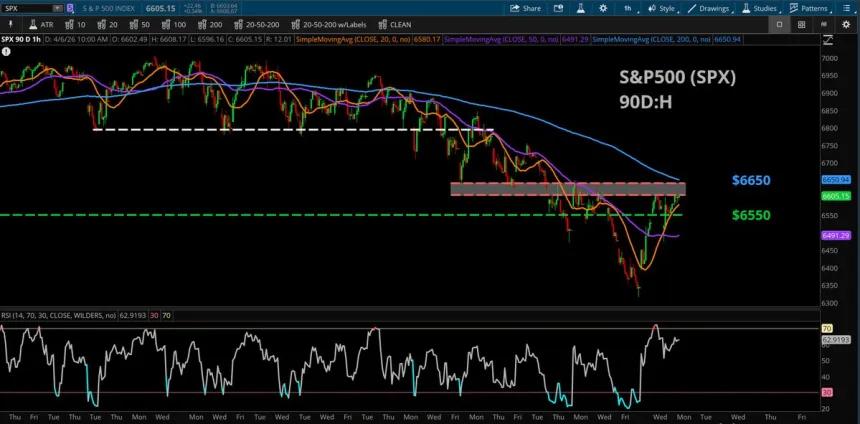Viewport: 860px width, 424px height.
Task: Select the chart grid layout icon
Action: [x=801, y=25]
